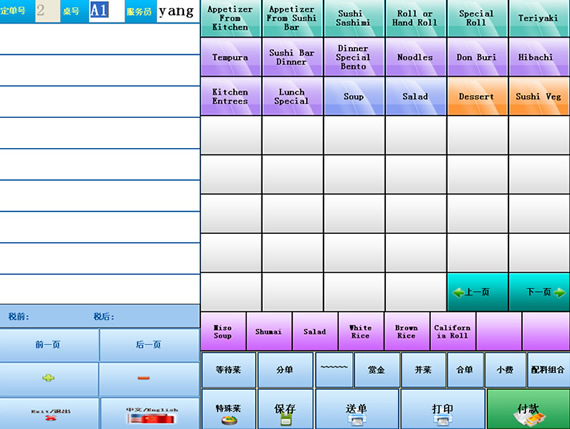Click the red X delete button
This screenshot has width=570, height=429.
pos(49,414)
